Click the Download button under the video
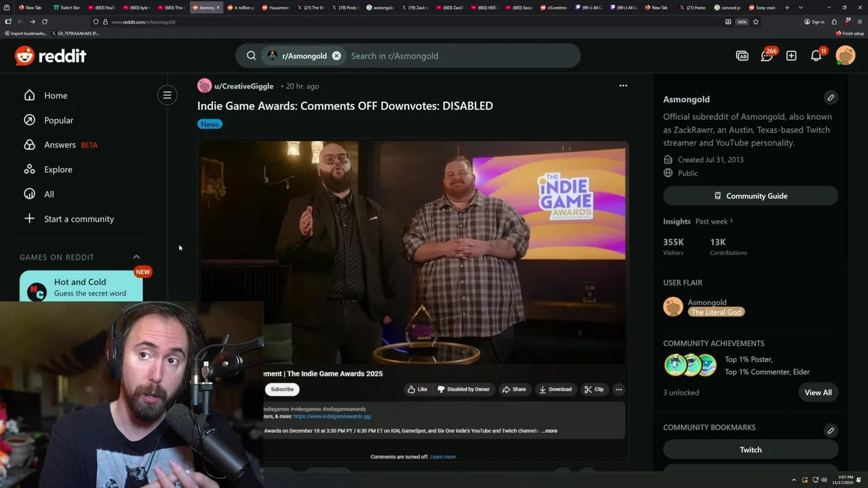This screenshot has width=868, height=488. point(555,389)
